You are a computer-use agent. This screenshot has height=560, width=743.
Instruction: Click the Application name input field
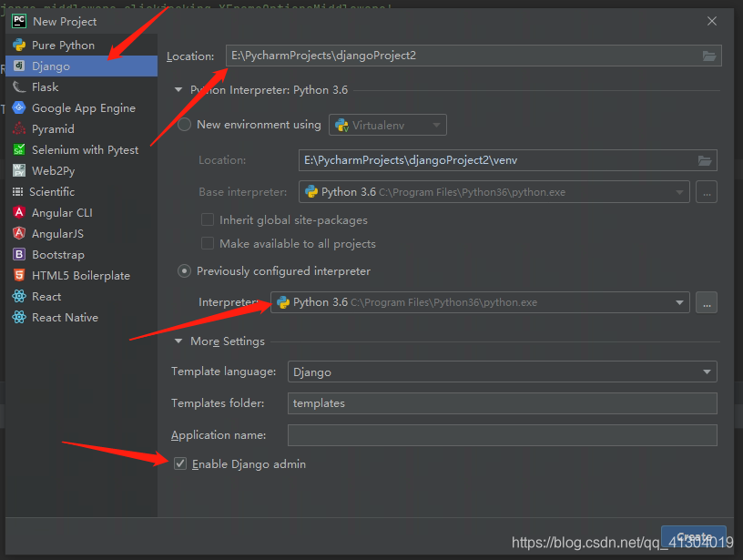coord(503,435)
